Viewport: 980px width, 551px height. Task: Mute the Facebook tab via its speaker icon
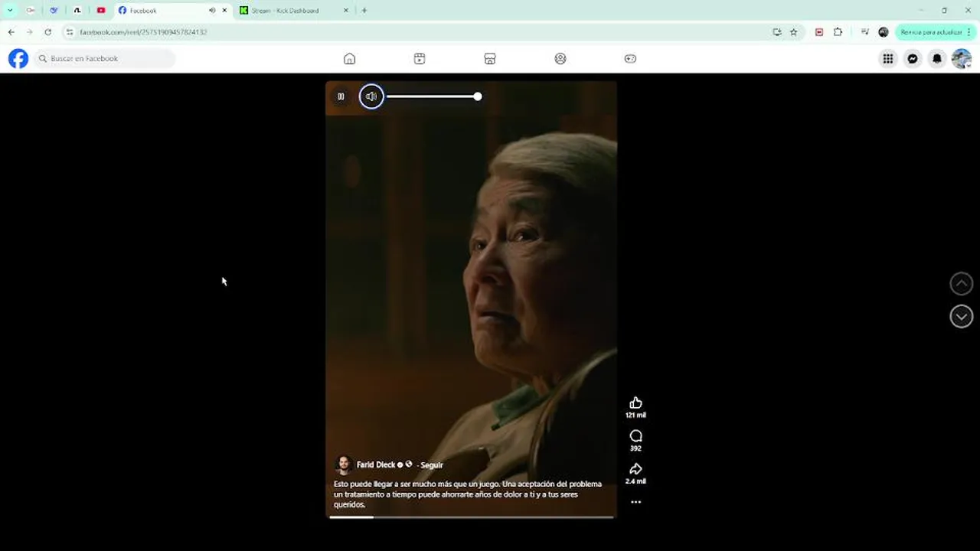212,11
